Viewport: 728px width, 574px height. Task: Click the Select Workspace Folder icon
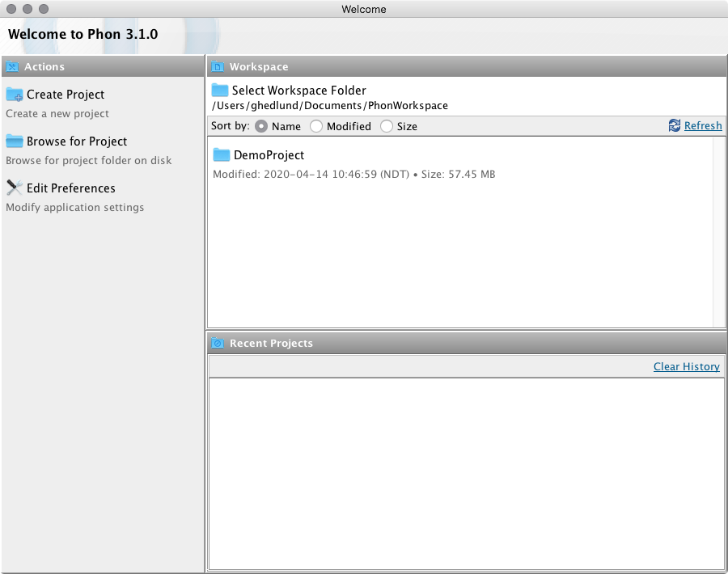pyautogui.click(x=220, y=91)
